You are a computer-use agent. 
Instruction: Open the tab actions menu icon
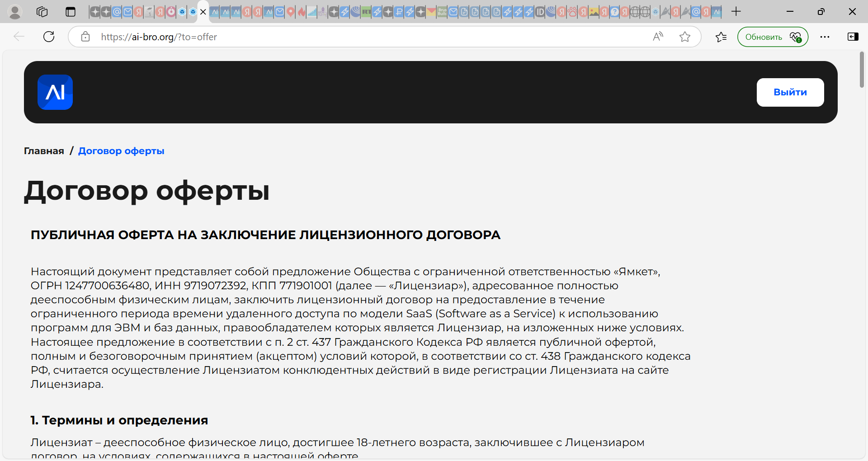point(71,12)
